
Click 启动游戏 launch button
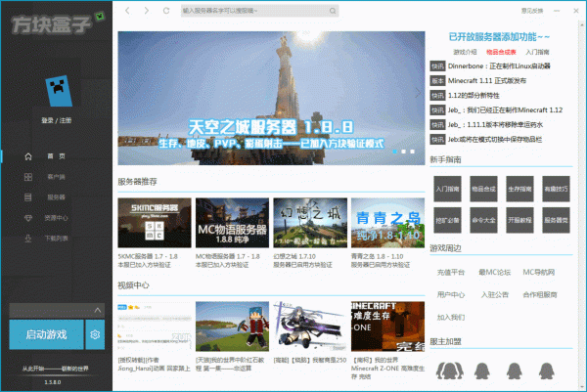coord(46,334)
